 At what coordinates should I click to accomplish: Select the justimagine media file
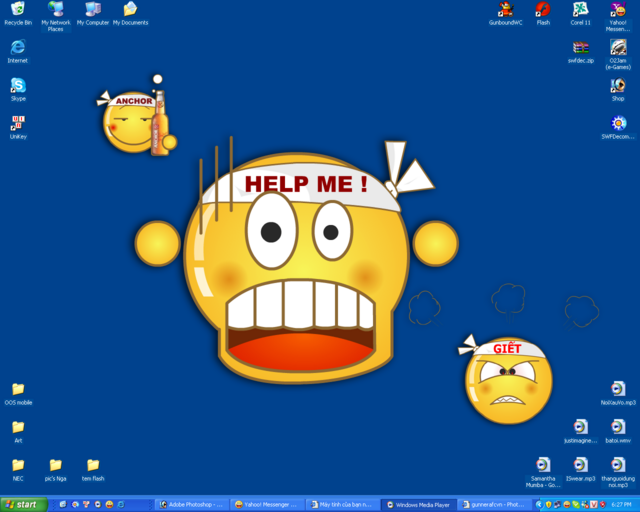coord(580,431)
